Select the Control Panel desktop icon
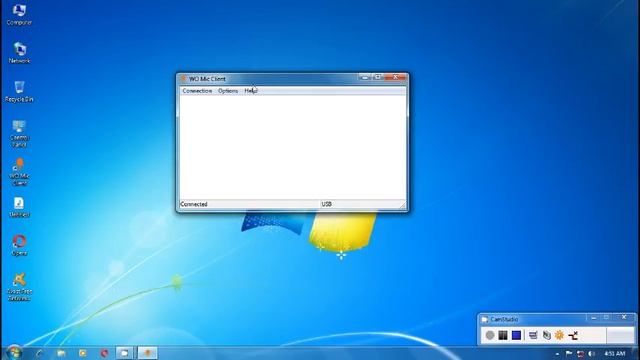 [x=19, y=133]
